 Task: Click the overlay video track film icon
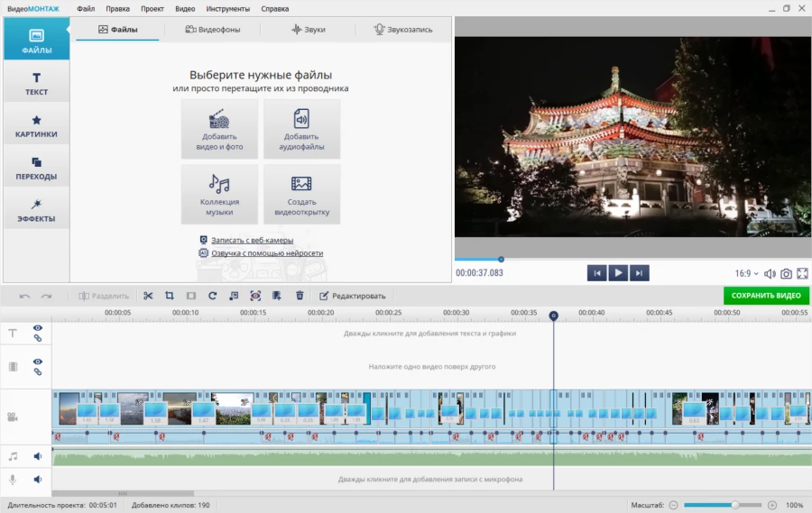coord(13,367)
